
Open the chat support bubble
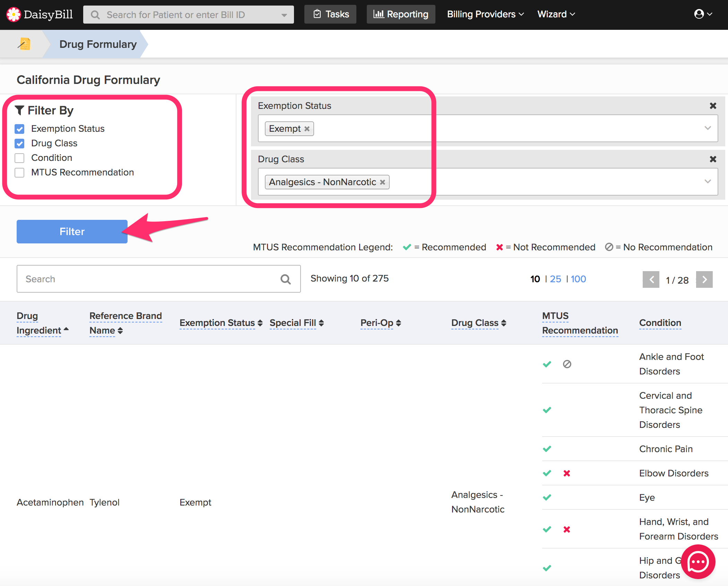(698, 561)
